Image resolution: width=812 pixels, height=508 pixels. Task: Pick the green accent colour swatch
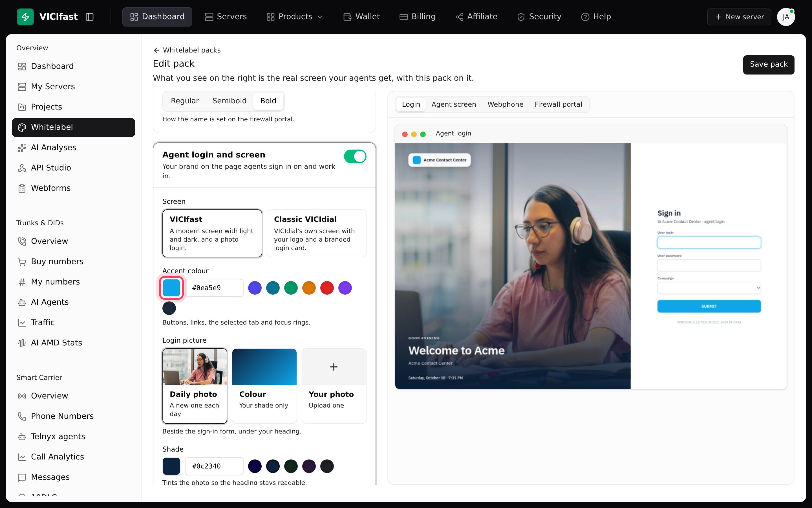click(291, 288)
